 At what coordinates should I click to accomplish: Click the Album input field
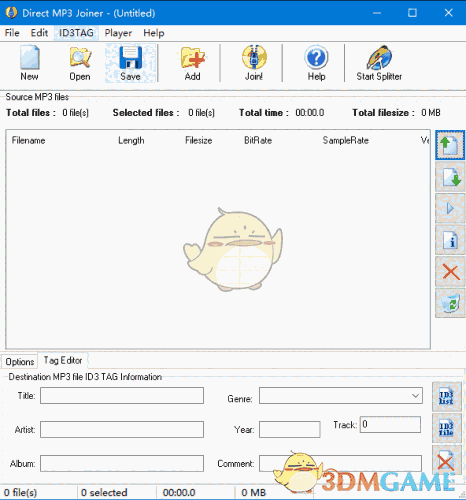tap(122, 463)
